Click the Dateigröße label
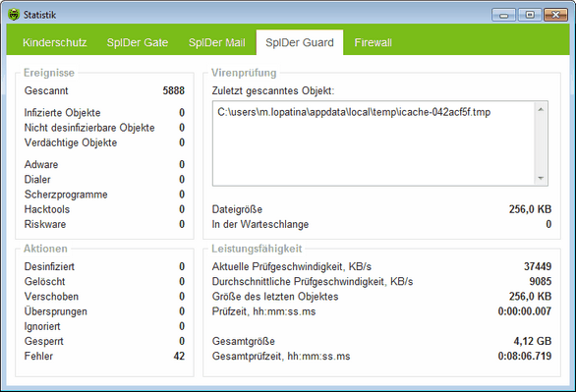Image resolution: width=576 pixels, height=392 pixels. click(x=237, y=209)
